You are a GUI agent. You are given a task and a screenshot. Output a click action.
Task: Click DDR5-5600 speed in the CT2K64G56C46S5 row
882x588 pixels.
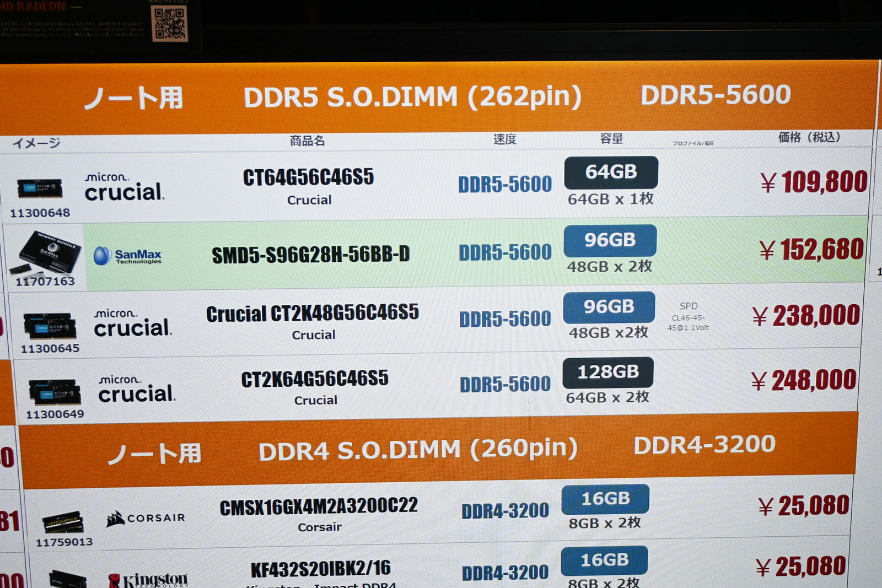point(505,384)
